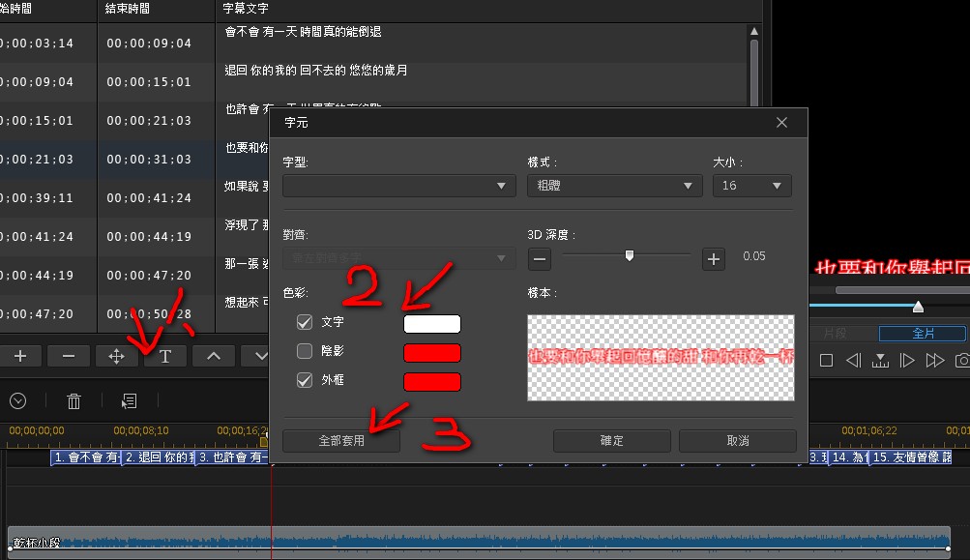Image resolution: width=970 pixels, height=560 pixels.
Task: Click the 確定 OK button
Action: tap(611, 441)
